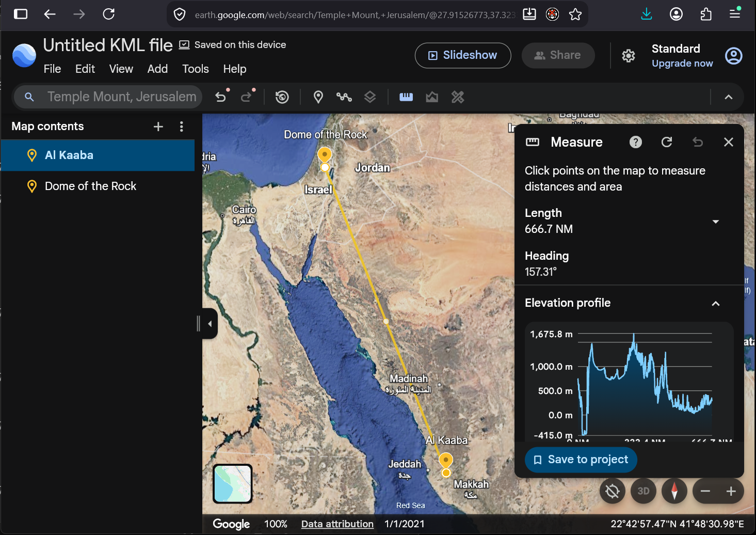The image size is (756, 535).
Task: Click the imagery date 1/1/2021
Action: 405,524
